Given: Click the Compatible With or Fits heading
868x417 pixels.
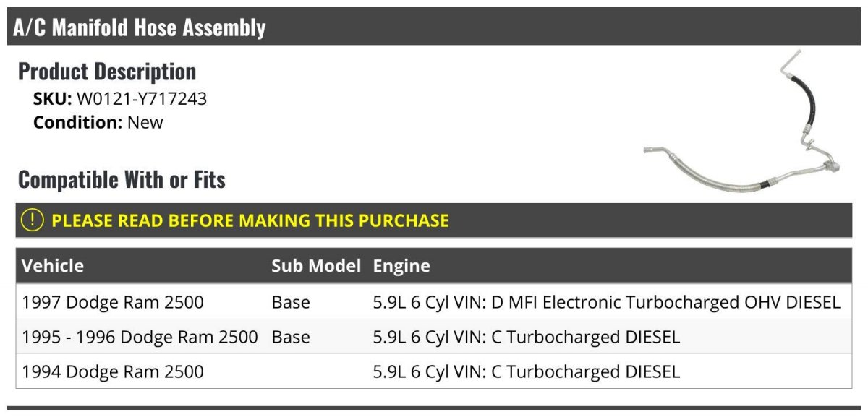Looking at the screenshot, I should [x=122, y=179].
